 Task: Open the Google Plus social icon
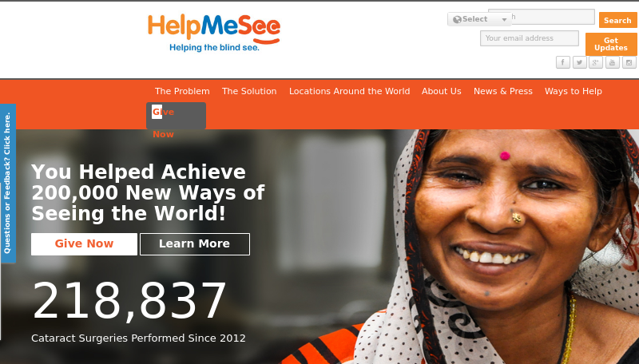pyautogui.click(x=596, y=62)
